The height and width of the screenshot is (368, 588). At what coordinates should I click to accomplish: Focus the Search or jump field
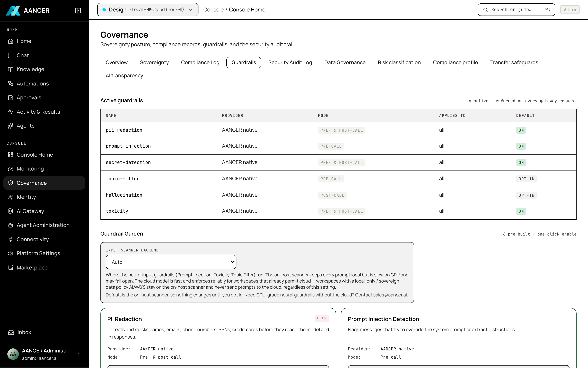click(516, 10)
